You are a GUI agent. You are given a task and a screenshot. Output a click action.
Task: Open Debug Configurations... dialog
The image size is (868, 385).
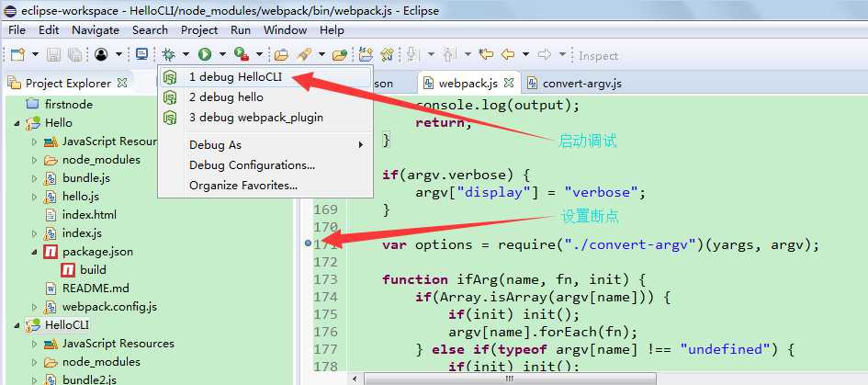265,165
